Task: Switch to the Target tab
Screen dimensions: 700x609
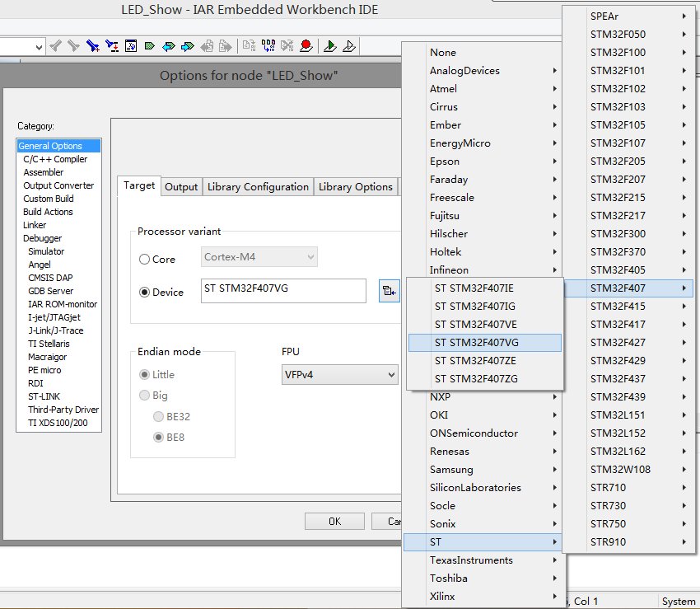Action: (139, 185)
